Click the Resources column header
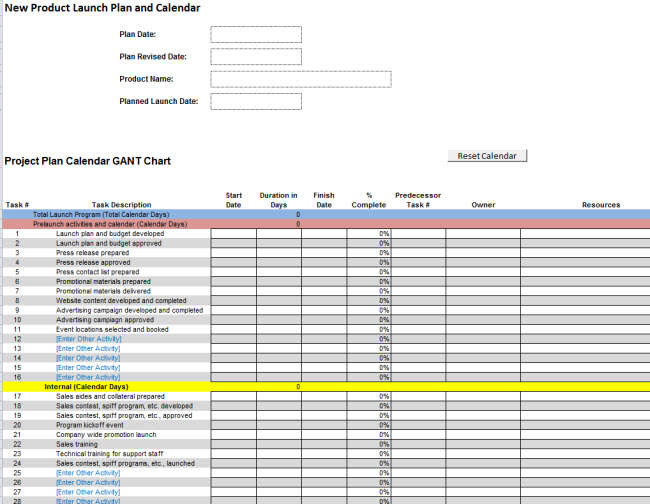This screenshot has height=504, width=650. coord(601,205)
